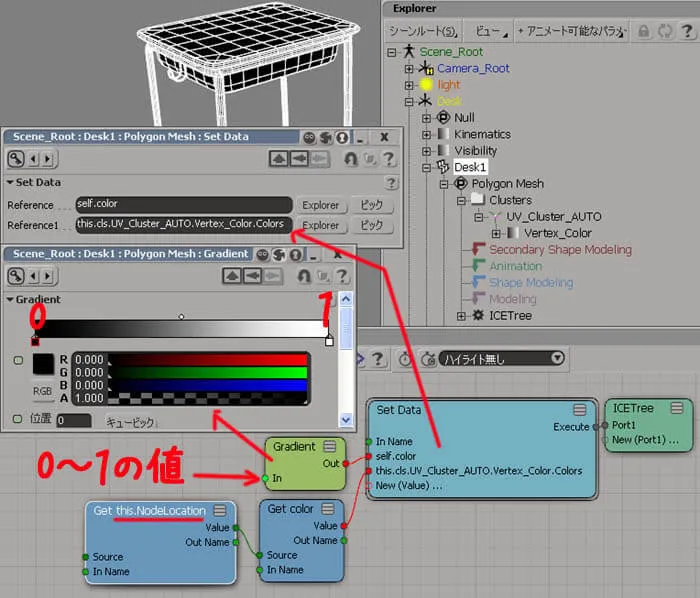
Task: Open the menu icon on the Gradient node
Action: tap(329, 446)
